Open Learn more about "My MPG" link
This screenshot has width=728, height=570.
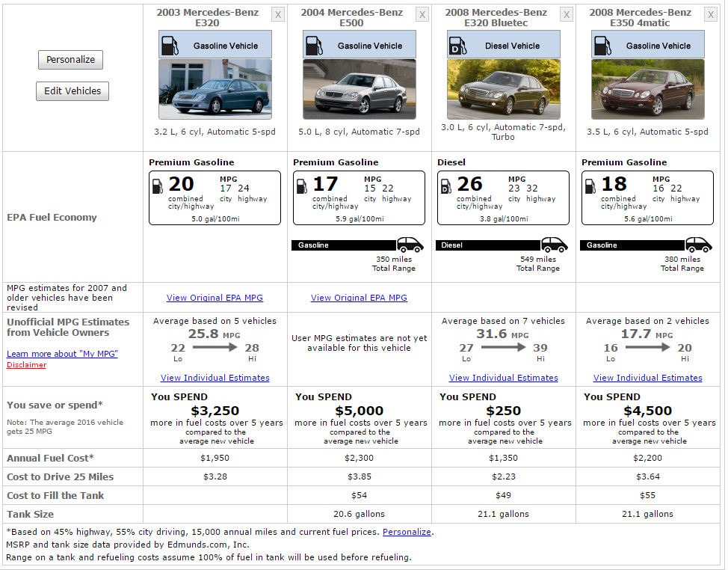[62, 354]
